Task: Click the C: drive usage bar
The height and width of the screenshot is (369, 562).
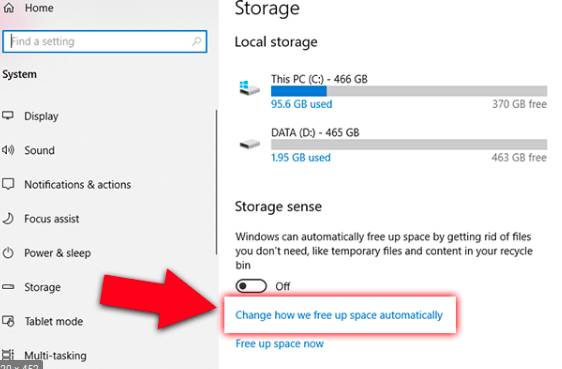Action: click(409, 91)
